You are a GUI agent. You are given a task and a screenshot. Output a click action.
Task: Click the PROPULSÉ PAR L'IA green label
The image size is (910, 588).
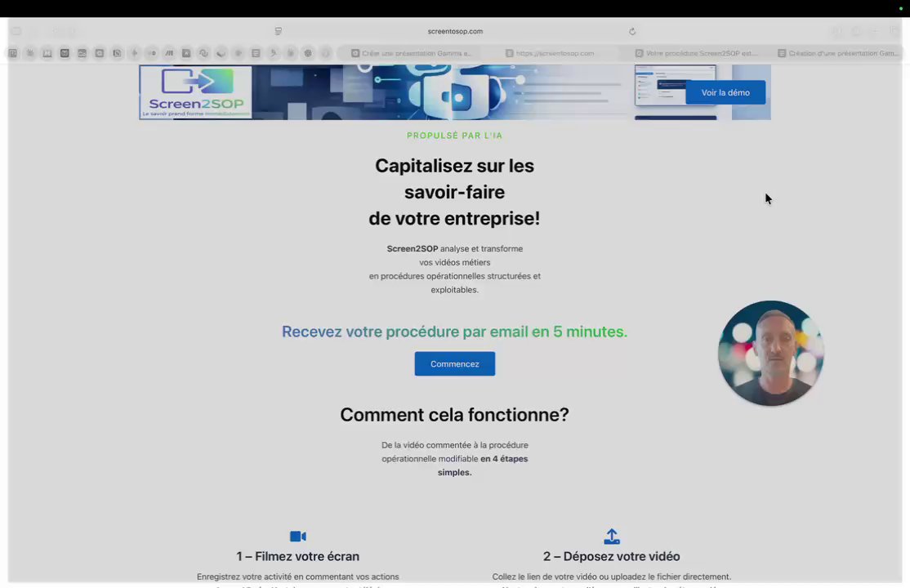pos(454,136)
